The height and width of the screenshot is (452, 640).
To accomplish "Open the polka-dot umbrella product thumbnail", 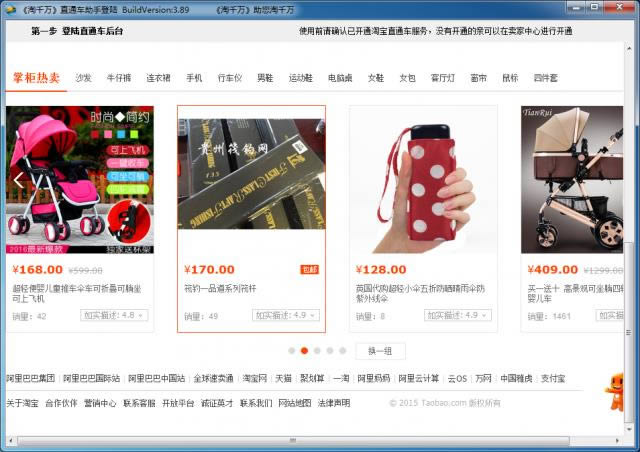I will [413, 180].
